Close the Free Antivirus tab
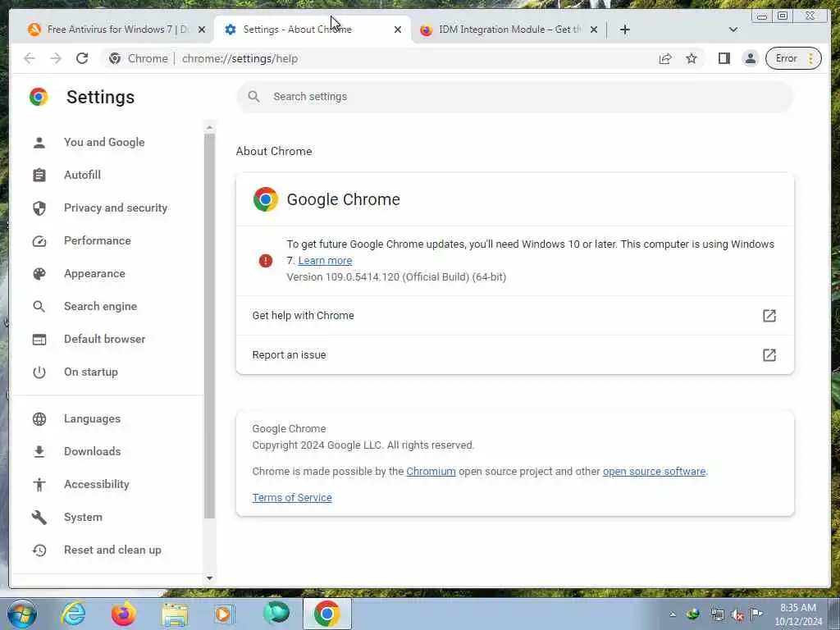The height and width of the screenshot is (630, 840). [202, 30]
